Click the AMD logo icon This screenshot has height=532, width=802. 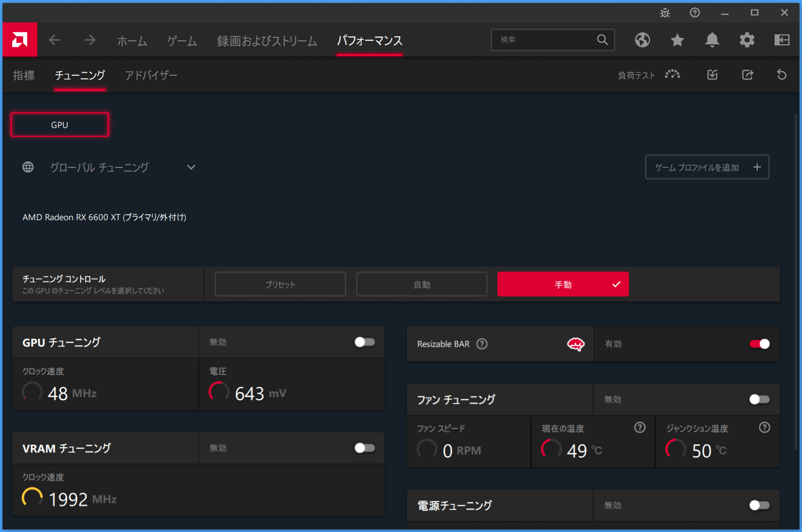tap(20, 40)
